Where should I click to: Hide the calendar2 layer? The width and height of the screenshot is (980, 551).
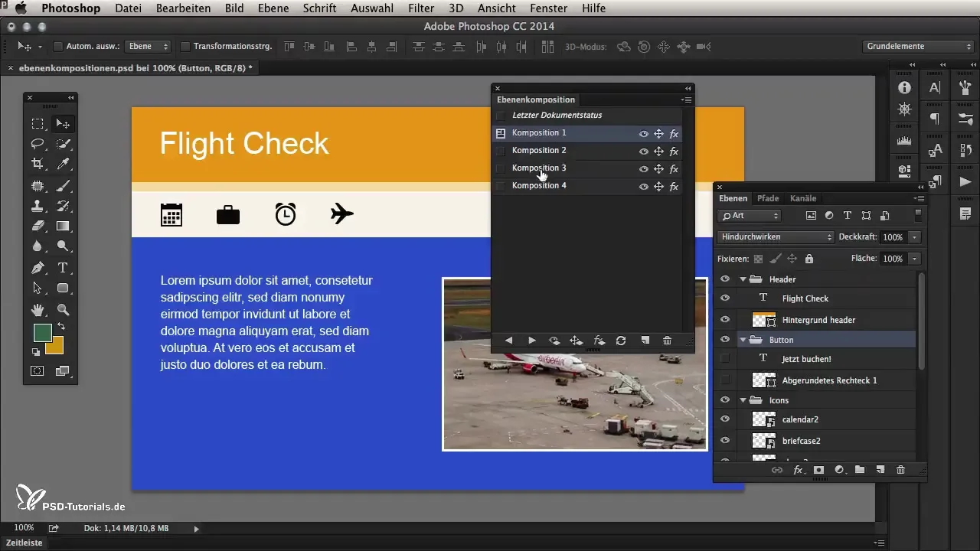tap(725, 419)
